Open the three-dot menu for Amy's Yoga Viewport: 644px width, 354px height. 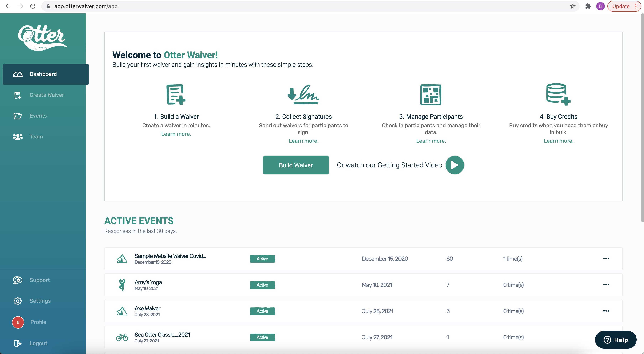click(x=606, y=285)
